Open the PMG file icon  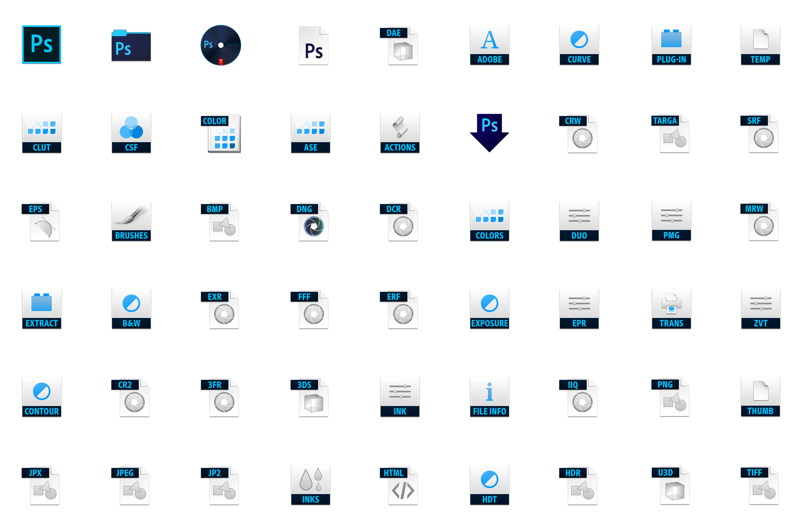[671, 220]
